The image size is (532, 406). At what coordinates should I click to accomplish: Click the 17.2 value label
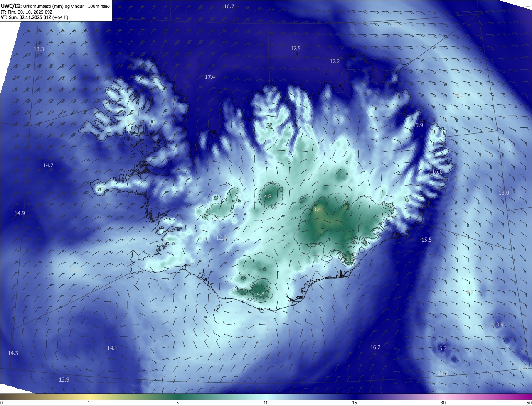[x=335, y=61]
